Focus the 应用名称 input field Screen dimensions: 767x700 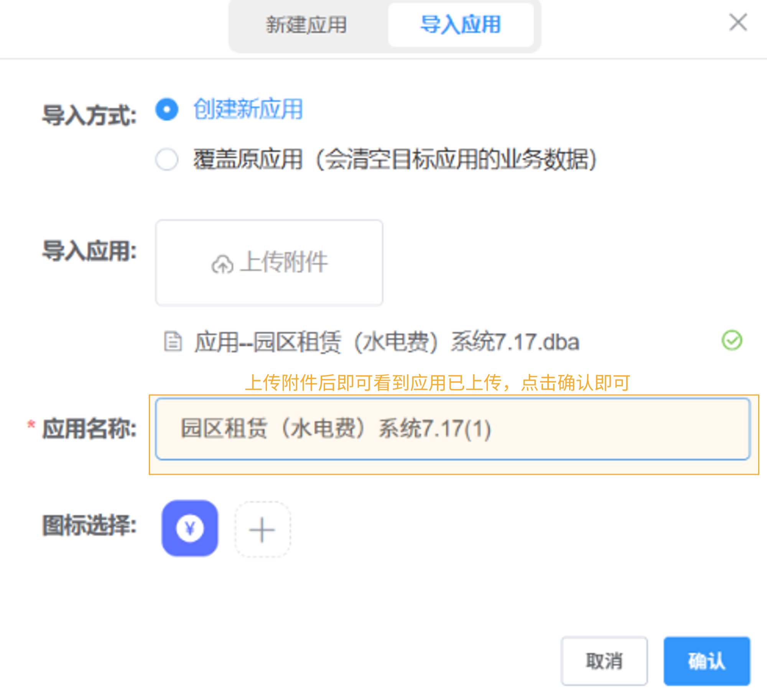click(x=453, y=429)
